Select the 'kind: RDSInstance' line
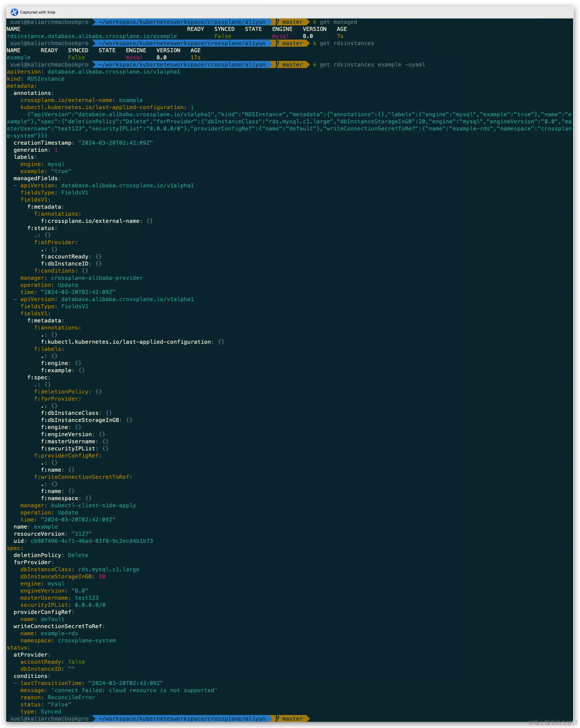 pos(36,79)
